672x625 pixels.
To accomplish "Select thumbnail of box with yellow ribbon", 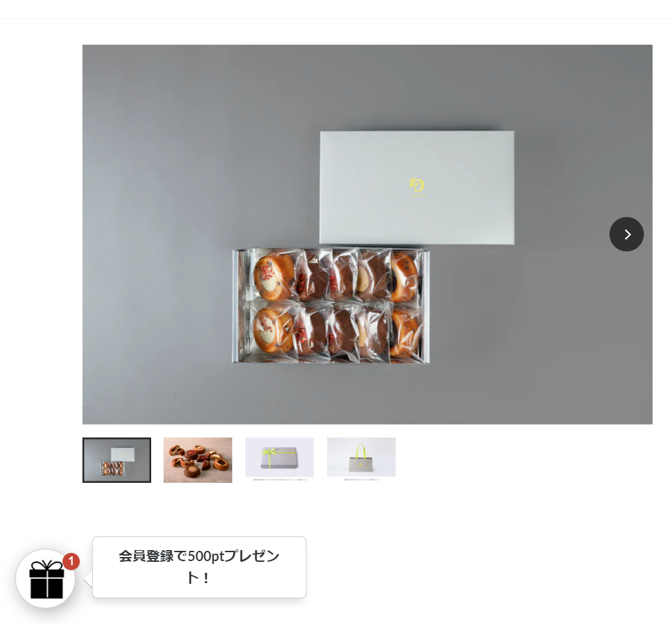I will [x=280, y=457].
